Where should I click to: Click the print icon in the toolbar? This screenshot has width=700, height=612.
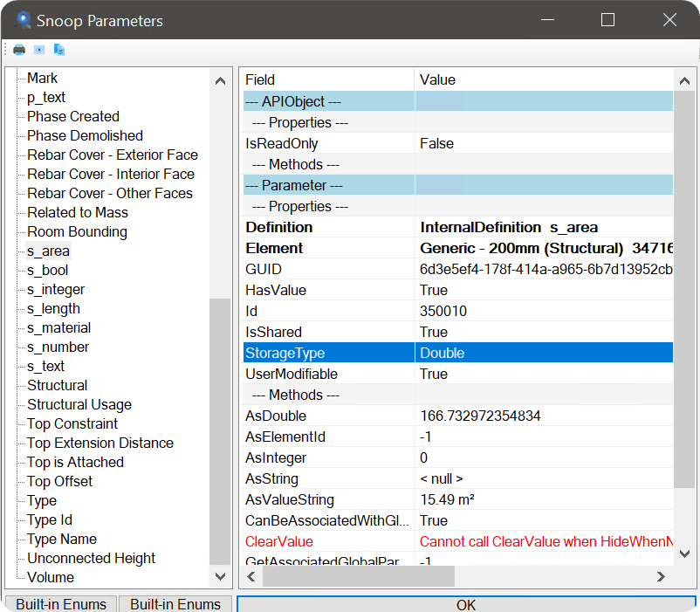[x=19, y=50]
